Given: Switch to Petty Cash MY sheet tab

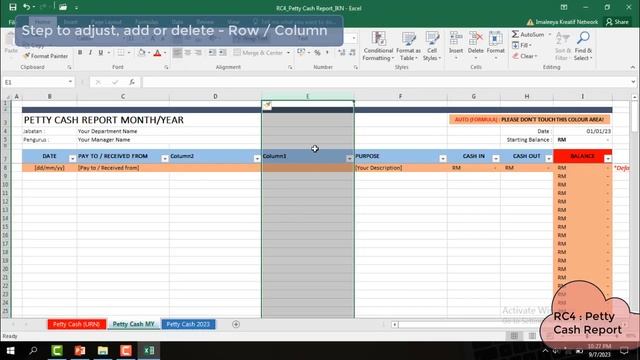Looking at the screenshot, I should click(133, 324).
